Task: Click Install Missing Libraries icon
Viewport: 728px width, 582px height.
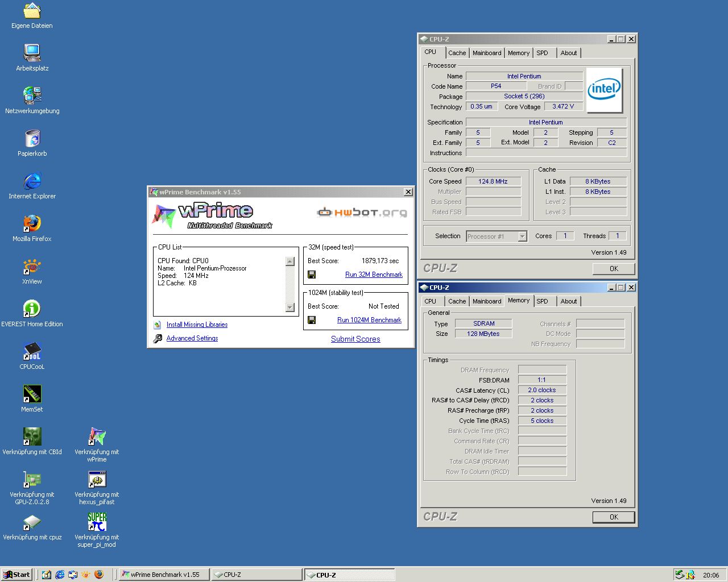Action: 158,325
